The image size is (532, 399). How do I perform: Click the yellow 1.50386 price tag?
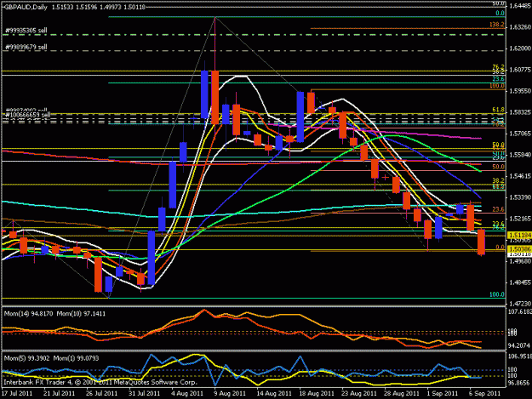tap(519, 249)
